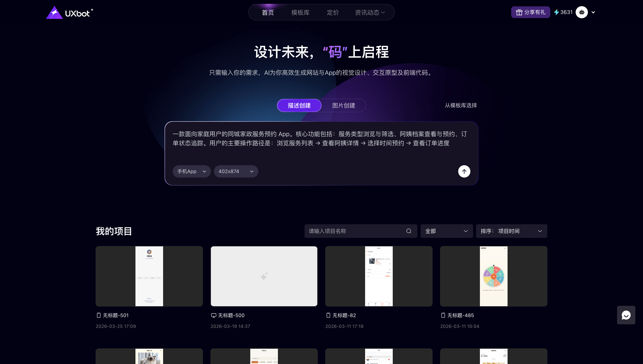Switch to 图片创建 mode

click(343, 106)
